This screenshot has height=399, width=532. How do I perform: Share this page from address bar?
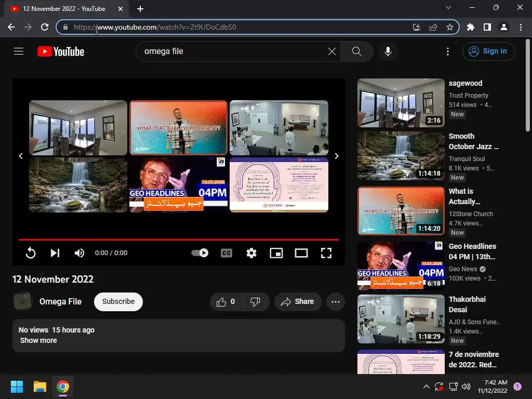point(433,27)
